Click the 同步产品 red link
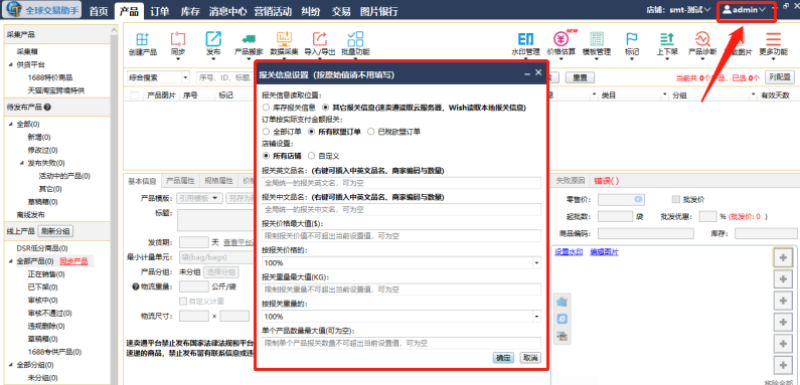 tap(74, 261)
